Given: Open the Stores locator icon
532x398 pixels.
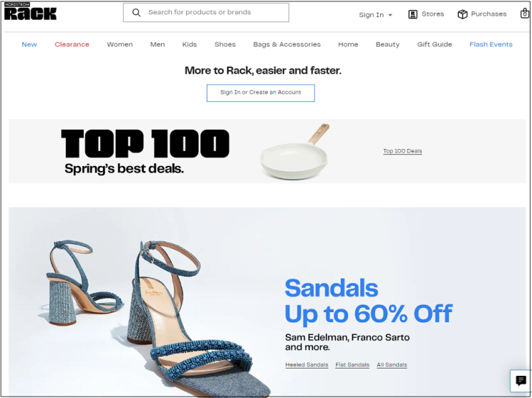Looking at the screenshot, I should pos(412,14).
